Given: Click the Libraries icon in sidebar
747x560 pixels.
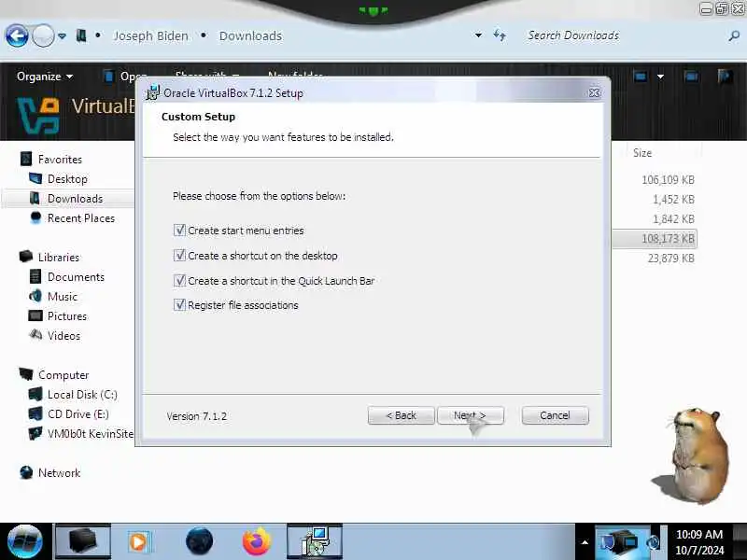Looking at the screenshot, I should click(x=26, y=257).
